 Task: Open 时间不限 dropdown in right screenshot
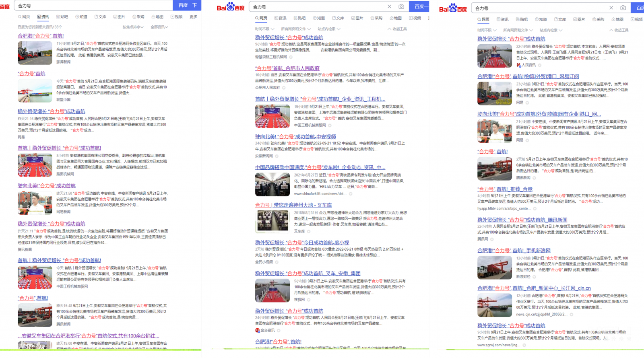click(x=487, y=30)
